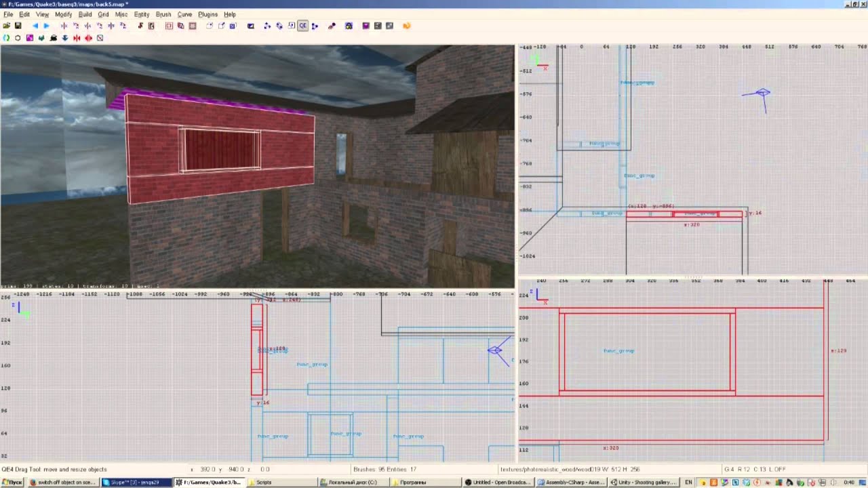Screen dimensions: 868x488
Task: Click the wood019 texture name in status bar
Action: [570, 469]
